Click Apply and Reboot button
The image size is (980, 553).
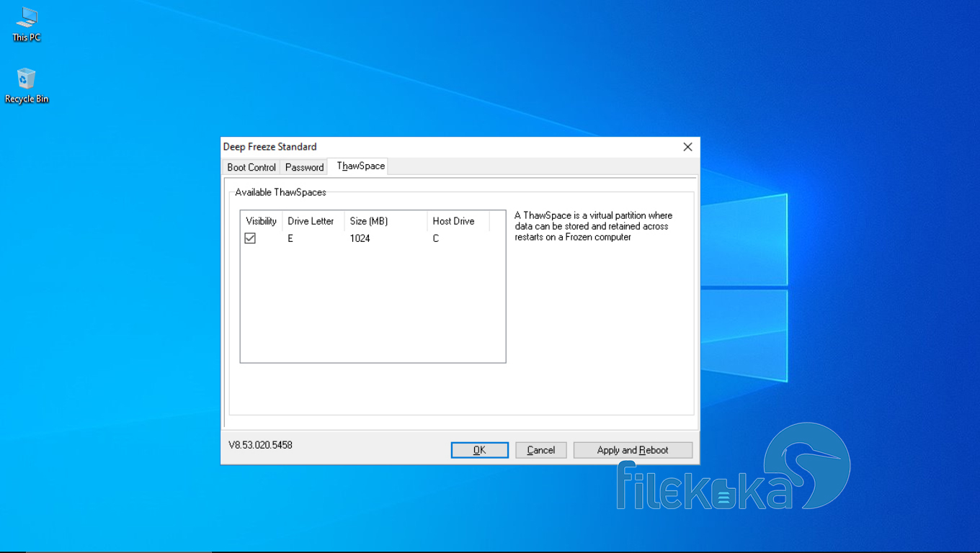[633, 450]
